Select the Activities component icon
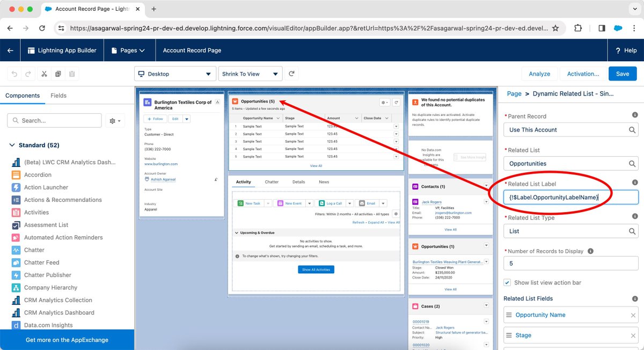This screenshot has width=644, height=350. (16, 213)
